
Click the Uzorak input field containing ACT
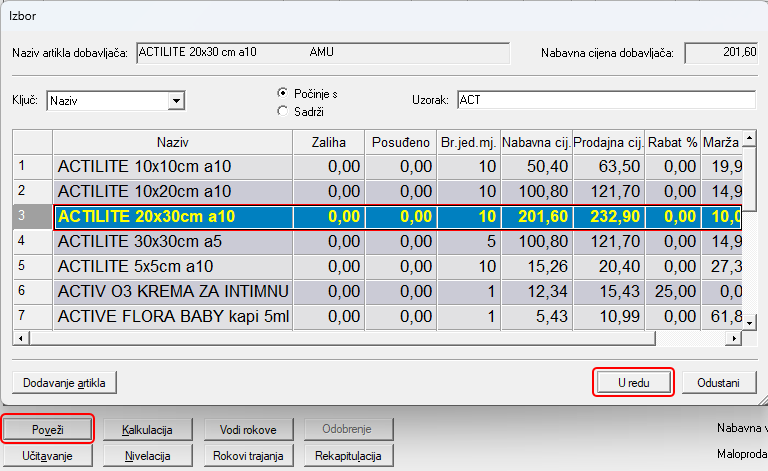(606, 100)
